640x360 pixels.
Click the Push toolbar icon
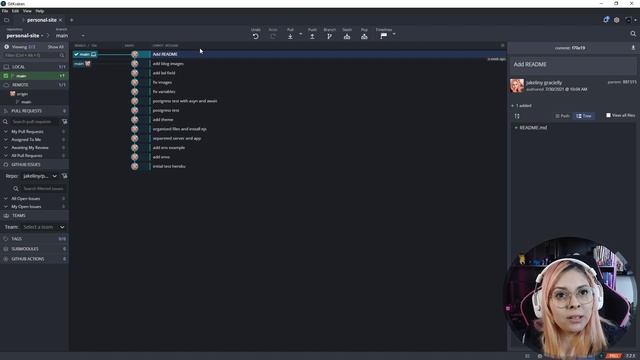point(312,36)
